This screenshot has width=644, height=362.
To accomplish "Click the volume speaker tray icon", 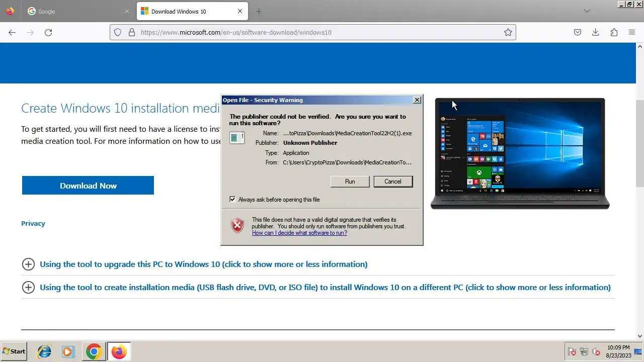I will 596,352.
